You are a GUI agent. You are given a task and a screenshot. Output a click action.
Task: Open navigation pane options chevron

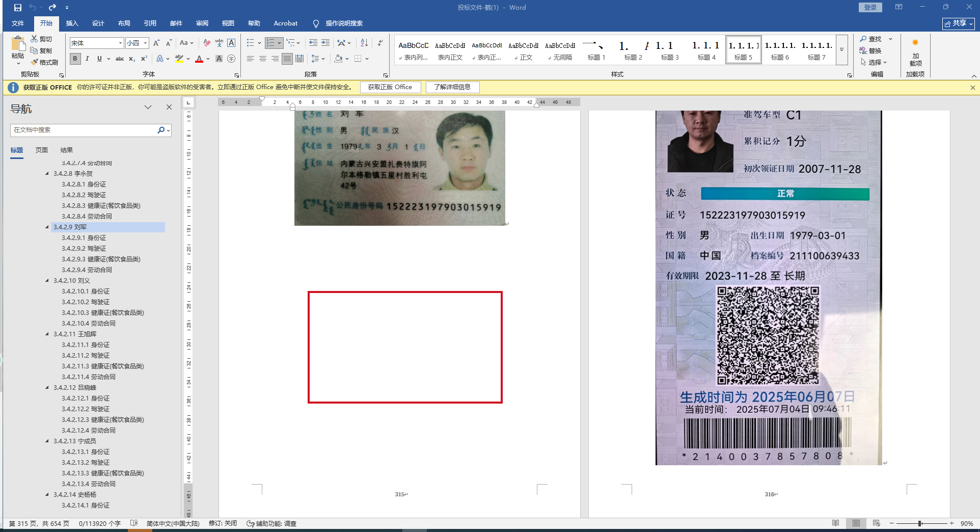tap(148, 107)
